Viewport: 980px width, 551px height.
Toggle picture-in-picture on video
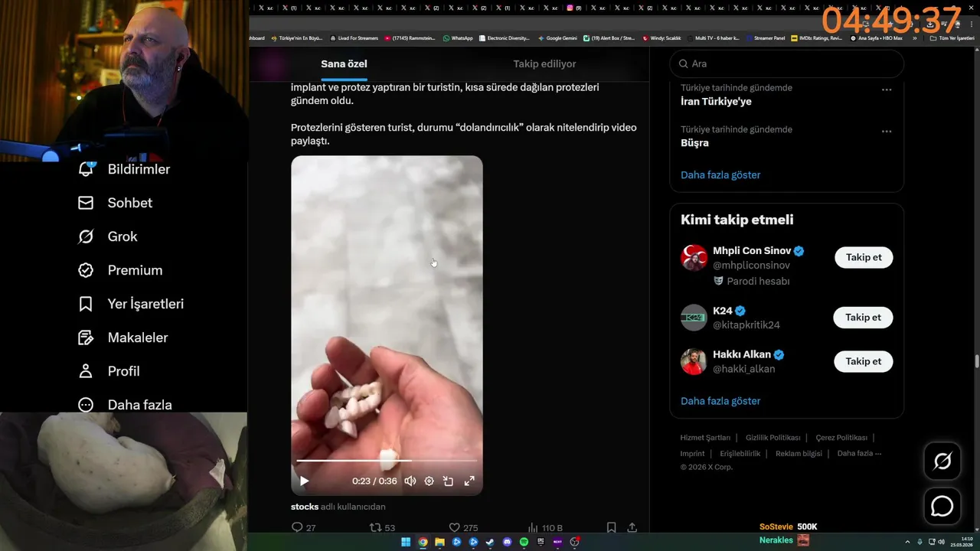[449, 481]
